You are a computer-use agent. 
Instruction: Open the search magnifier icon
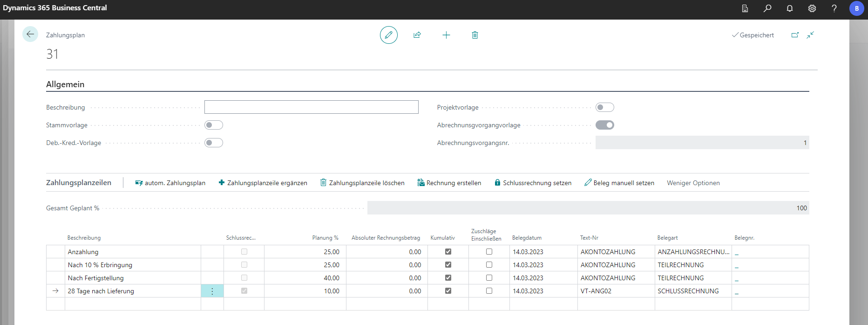pyautogui.click(x=767, y=8)
